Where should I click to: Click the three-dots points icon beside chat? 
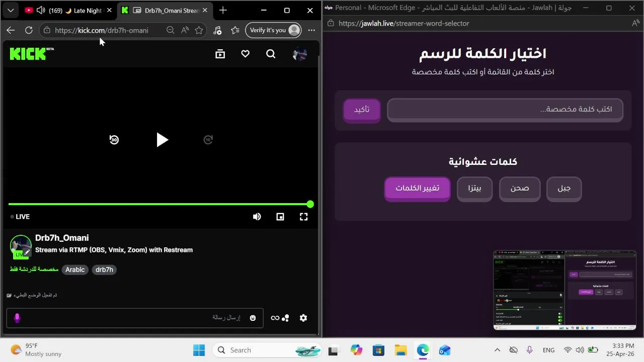[285, 318]
